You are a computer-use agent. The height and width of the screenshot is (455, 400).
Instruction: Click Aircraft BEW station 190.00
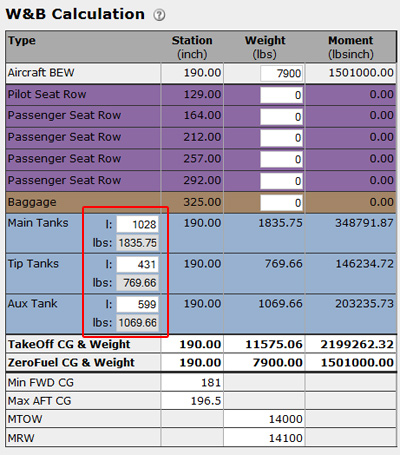click(202, 73)
